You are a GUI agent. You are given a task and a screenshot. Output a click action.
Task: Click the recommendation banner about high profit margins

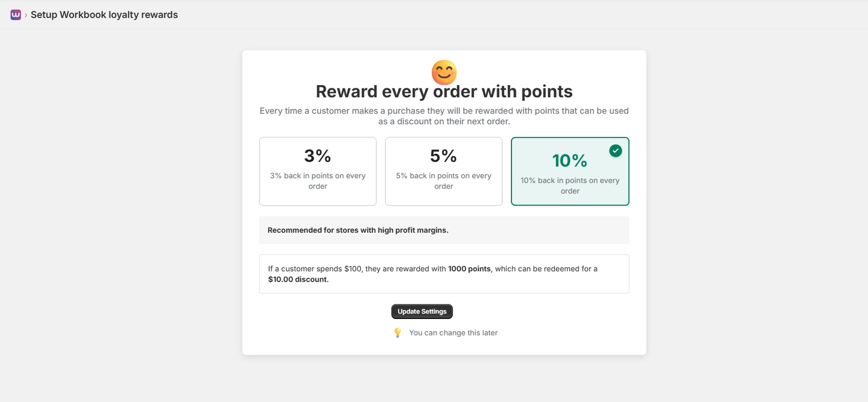(444, 230)
